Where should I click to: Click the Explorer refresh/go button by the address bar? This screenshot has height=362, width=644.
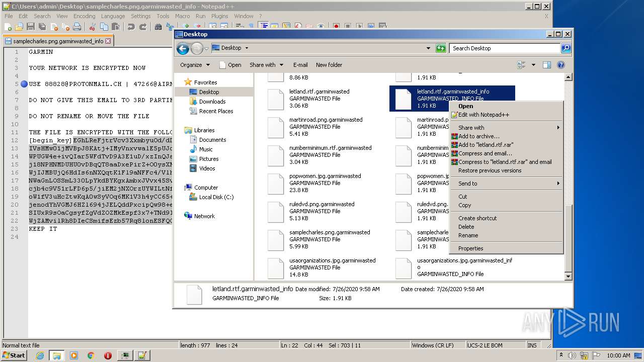[441, 48]
